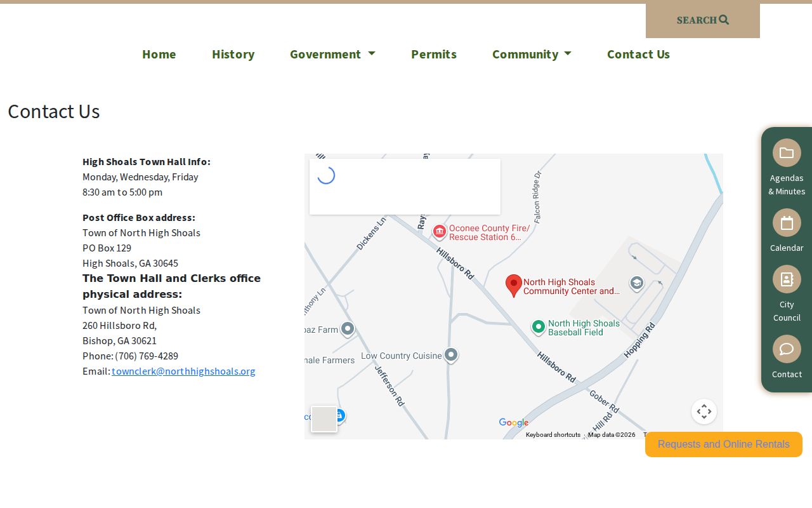Screen dimensions: 812x508
Task: Open map Keyboard shortcuts
Action: [x=553, y=435]
